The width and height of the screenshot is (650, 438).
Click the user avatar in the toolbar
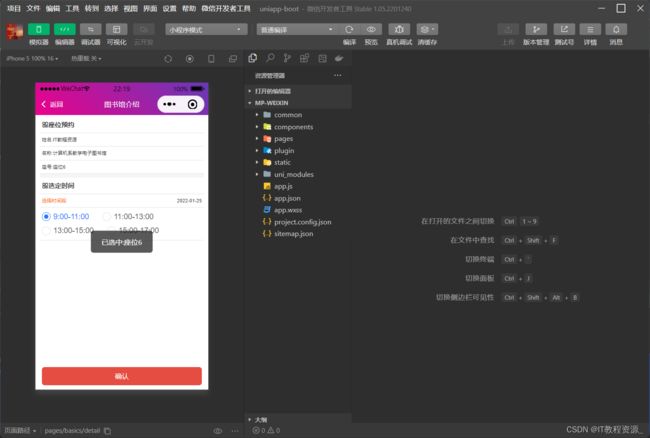[x=15, y=31]
